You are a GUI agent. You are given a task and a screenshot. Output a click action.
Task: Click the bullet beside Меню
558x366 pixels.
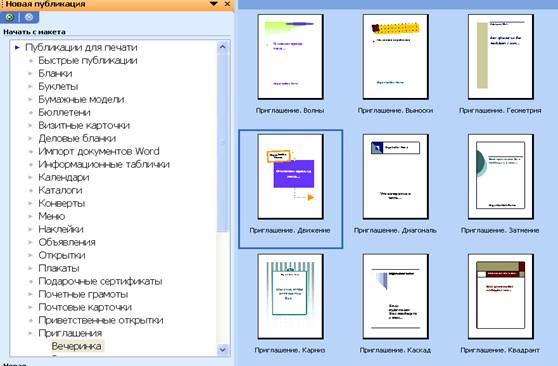pos(31,216)
